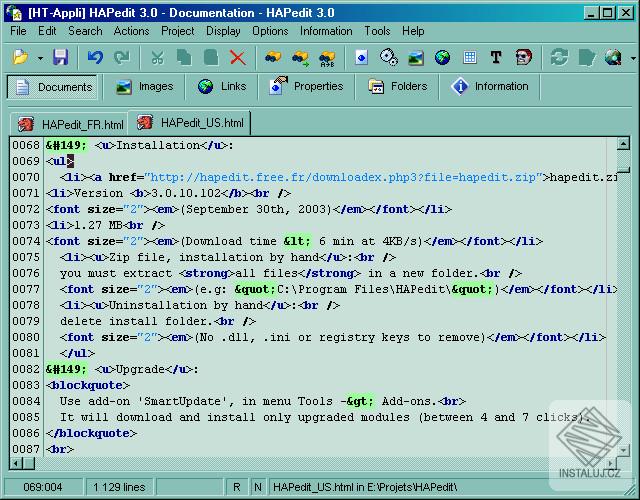Click the N indicator in status bar

(x=258, y=487)
